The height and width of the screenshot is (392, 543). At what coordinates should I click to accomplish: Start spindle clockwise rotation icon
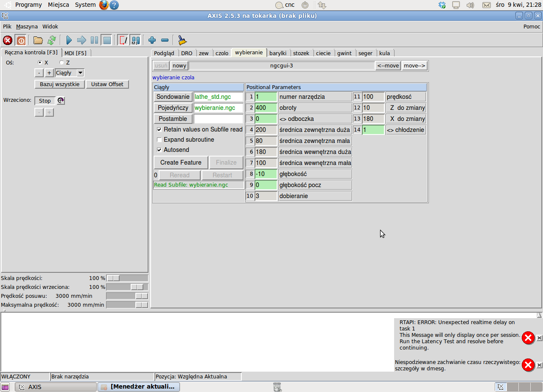(x=61, y=101)
